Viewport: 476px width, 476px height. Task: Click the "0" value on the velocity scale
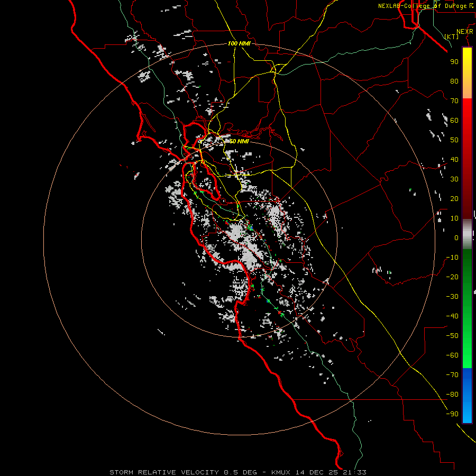(x=456, y=237)
